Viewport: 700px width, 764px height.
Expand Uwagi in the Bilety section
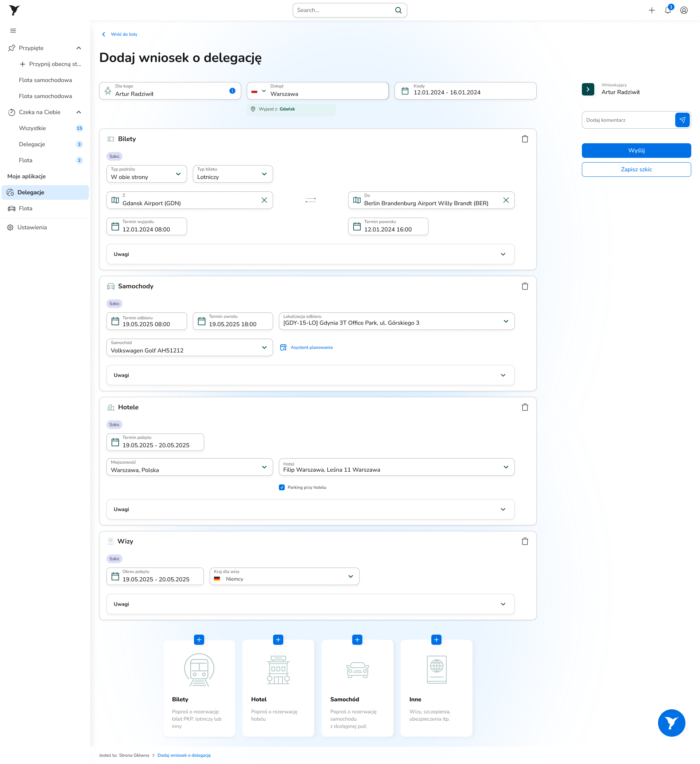click(310, 254)
